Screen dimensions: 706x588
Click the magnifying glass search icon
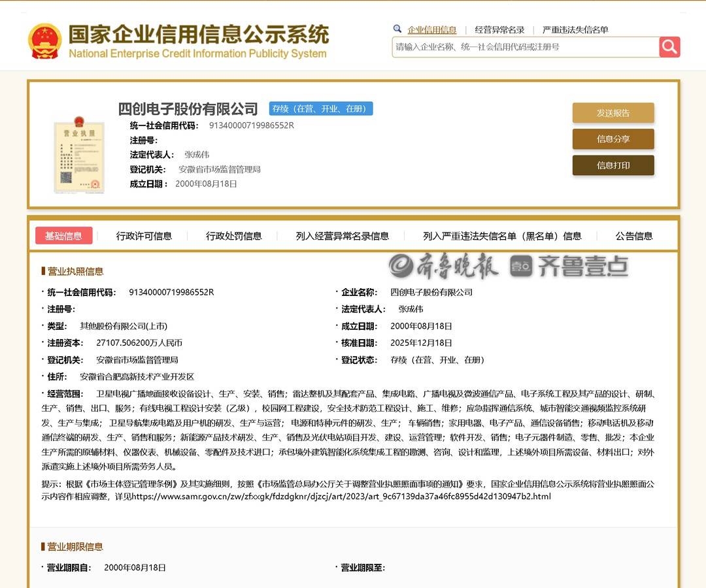669,46
